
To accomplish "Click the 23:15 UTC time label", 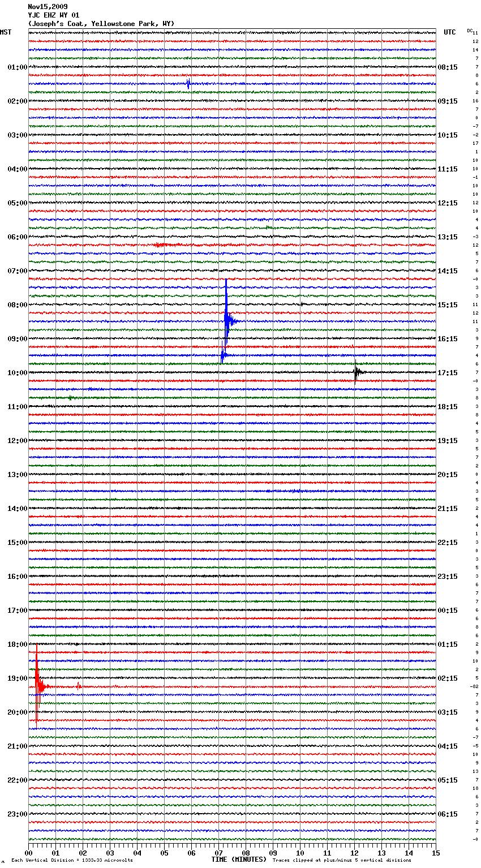I will pyautogui.click(x=448, y=577).
